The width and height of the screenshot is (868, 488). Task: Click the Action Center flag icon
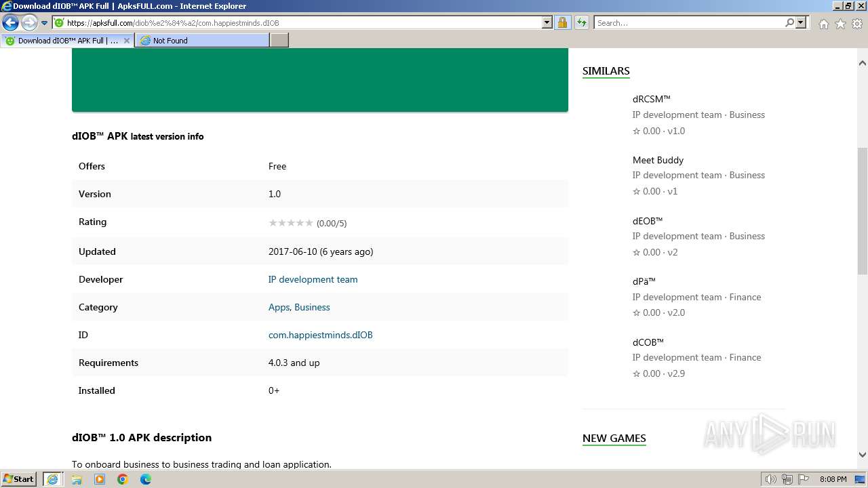pos(804,479)
